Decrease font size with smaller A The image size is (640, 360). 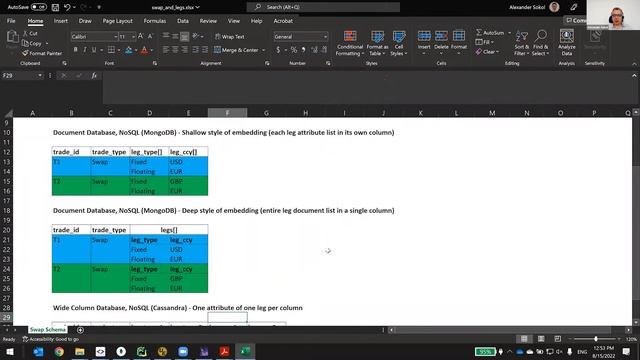(x=150, y=36)
